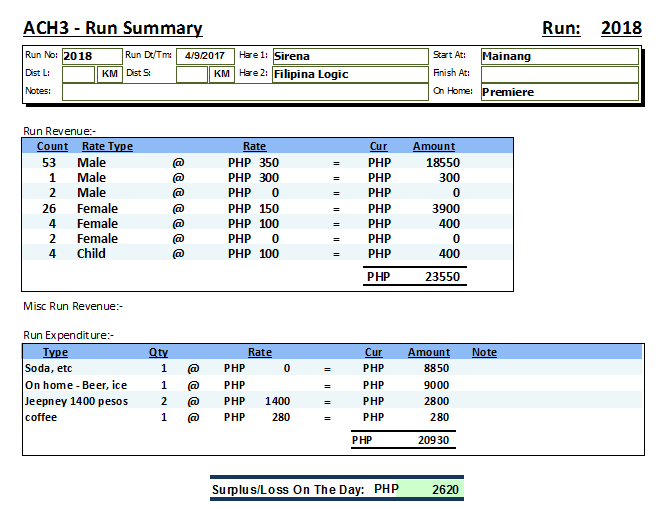
Task: Click the ACH3 - Run Summary title
Action: coord(113,28)
